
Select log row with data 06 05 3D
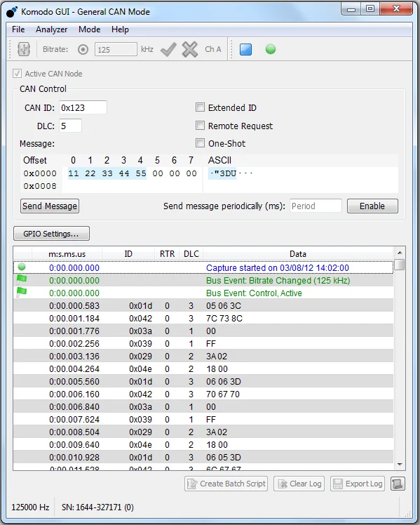(203, 458)
